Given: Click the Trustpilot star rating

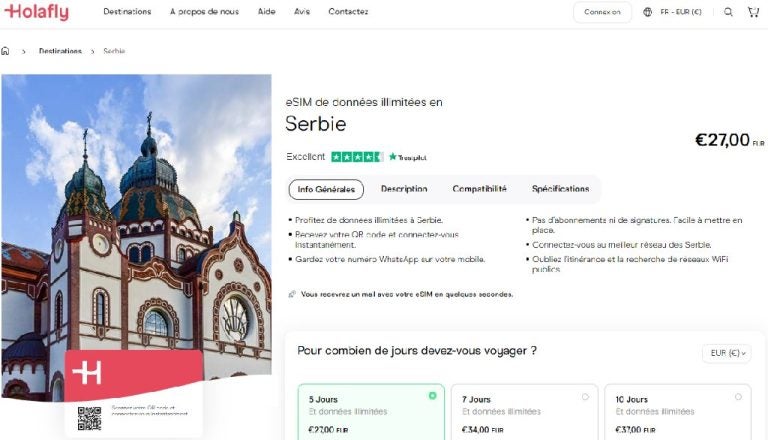Looking at the screenshot, I should coord(357,157).
